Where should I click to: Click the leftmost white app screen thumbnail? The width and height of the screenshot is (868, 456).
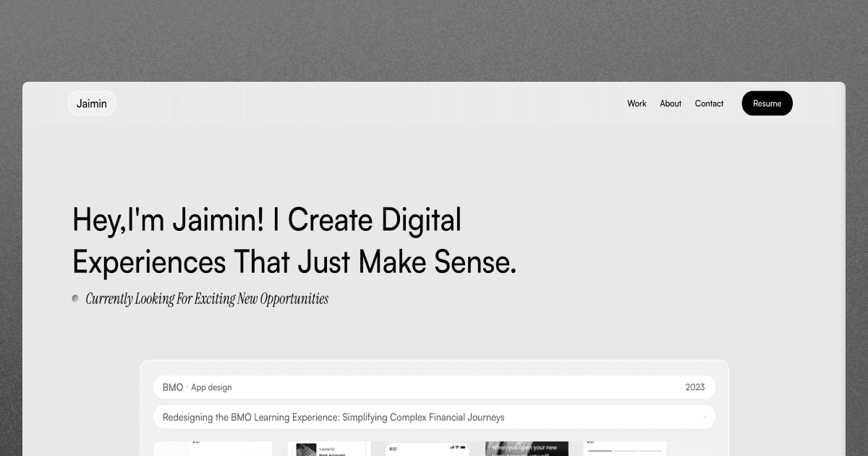(x=213, y=449)
